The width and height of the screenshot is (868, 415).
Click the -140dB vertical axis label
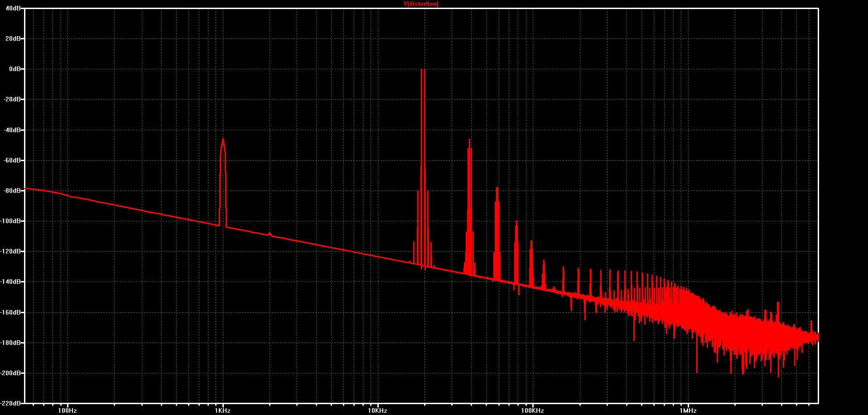[11, 281]
